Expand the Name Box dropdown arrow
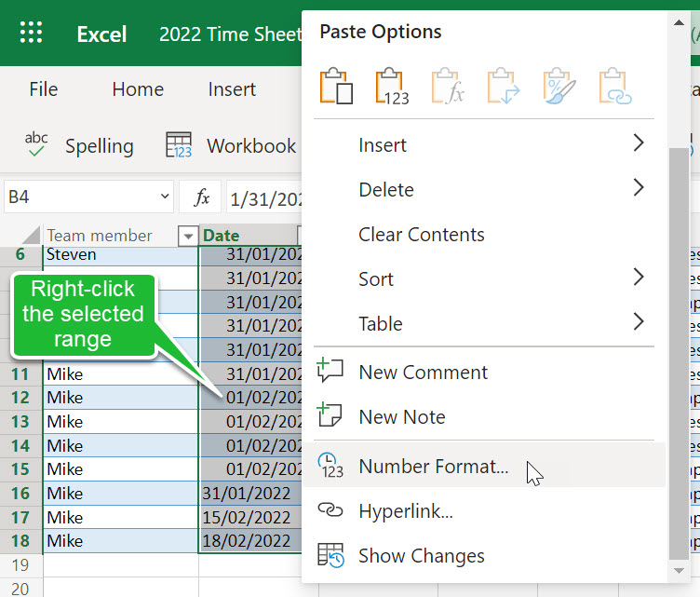Image resolution: width=700 pixels, height=597 pixels. (x=165, y=196)
